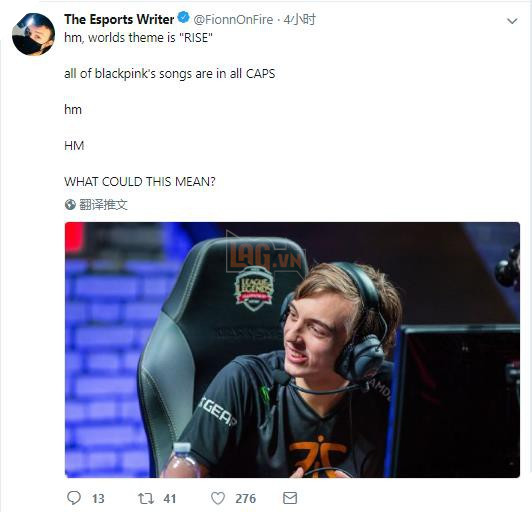Enlarge the attached Fnatic player photo
The width and height of the screenshot is (532, 512).
(x=292, y=350)
